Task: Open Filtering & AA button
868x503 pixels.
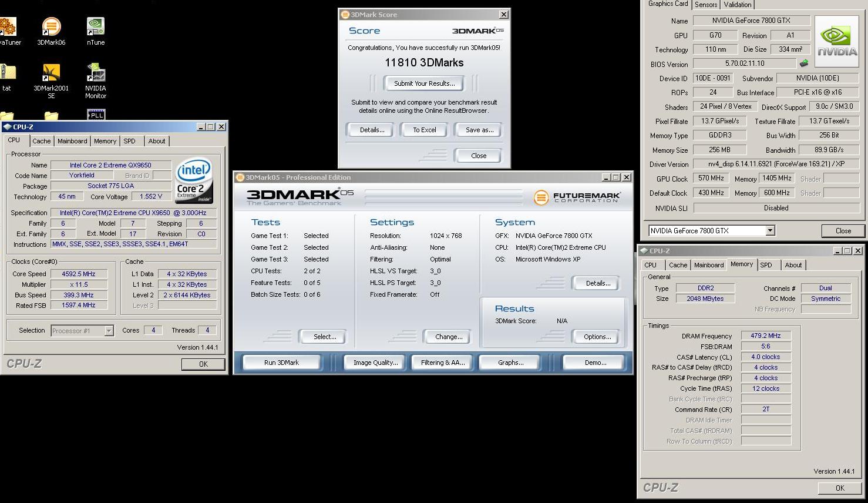Action: click(x=443, y=363)
